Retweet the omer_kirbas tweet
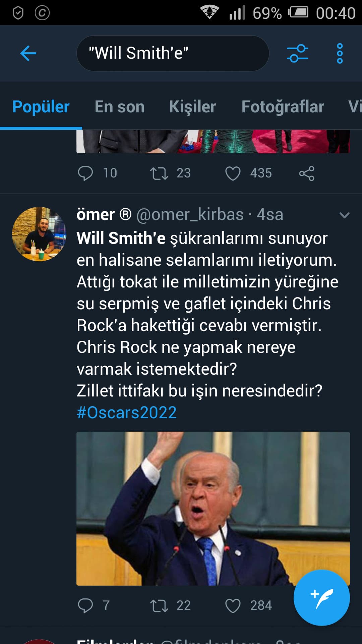Viewport: 362px width, 644px height. [x=159, y=605]
